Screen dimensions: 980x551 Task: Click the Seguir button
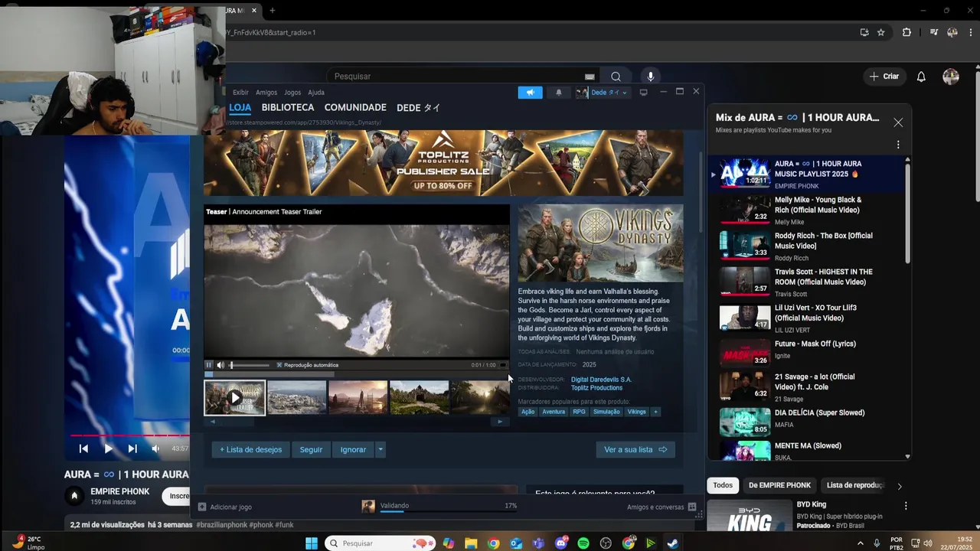(x=311, y=450)
